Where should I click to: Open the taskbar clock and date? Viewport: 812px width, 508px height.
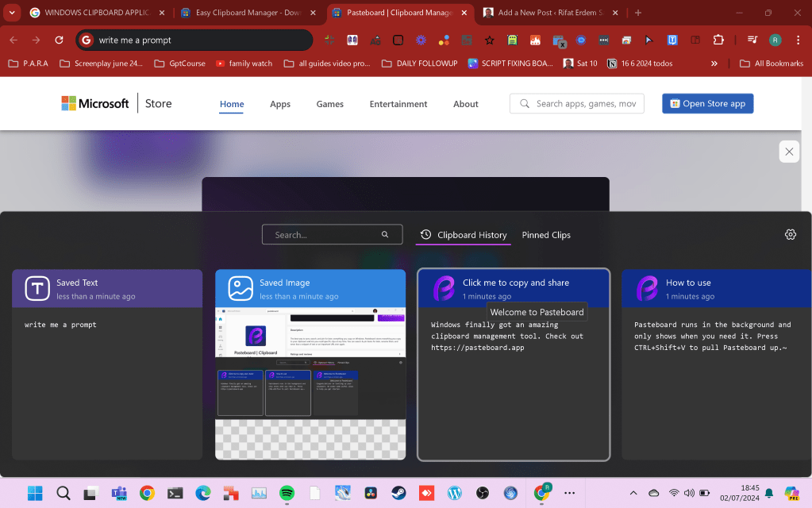(740, 493)
